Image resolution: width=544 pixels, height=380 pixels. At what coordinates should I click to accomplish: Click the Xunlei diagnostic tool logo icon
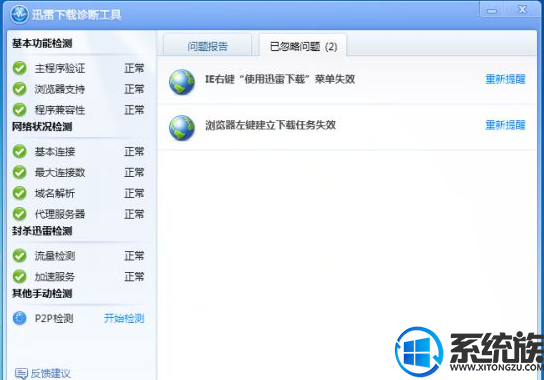pos(19,15)
